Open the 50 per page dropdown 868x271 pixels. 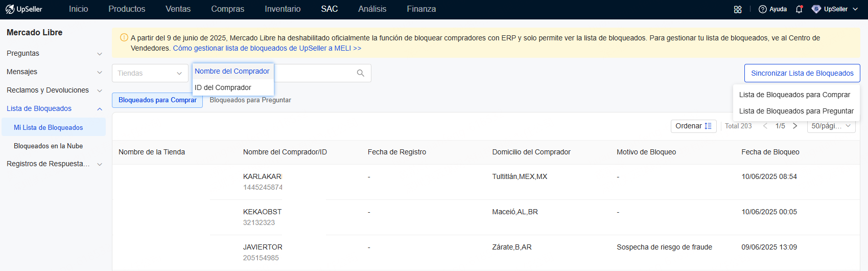coord(831,126)
